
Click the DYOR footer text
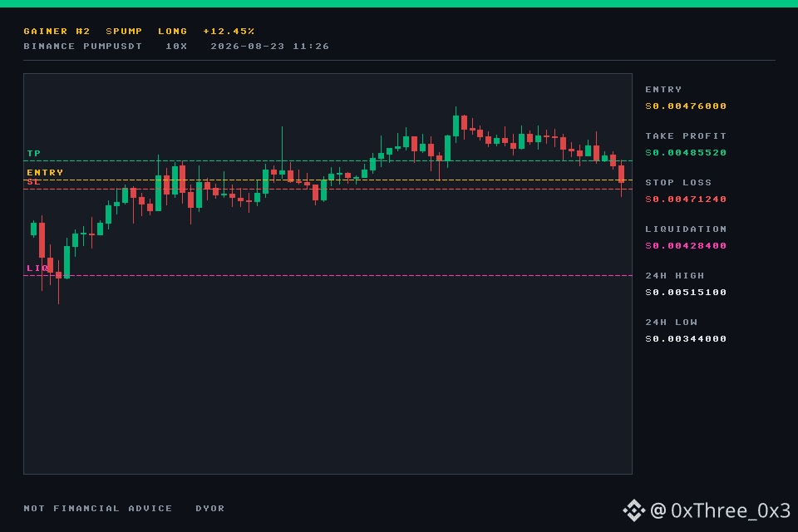tap(209, 508)
